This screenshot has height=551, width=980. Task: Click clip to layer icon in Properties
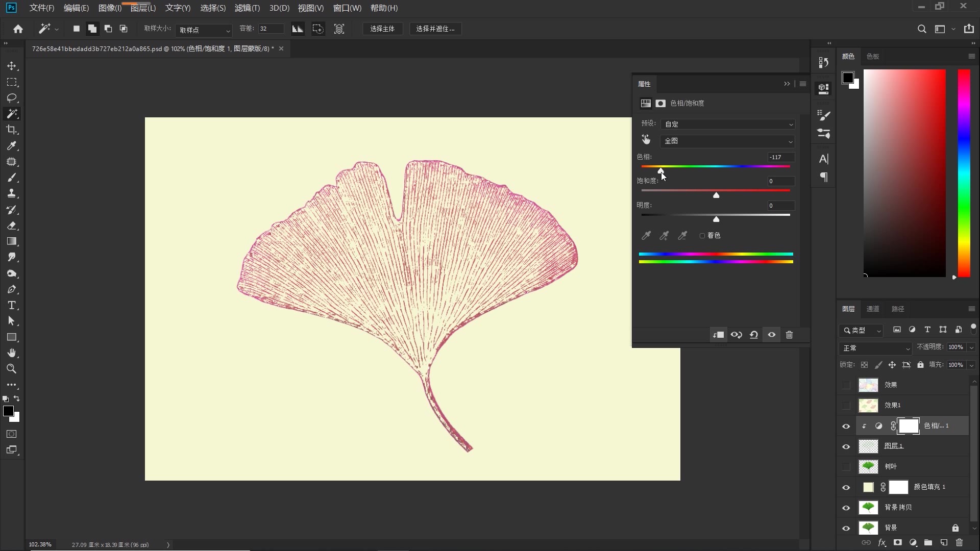click(718, 335)
